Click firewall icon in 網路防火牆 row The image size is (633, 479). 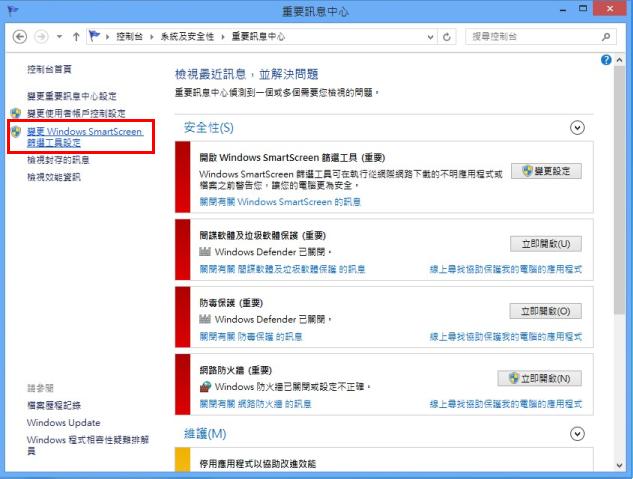(x=205, y=387)
